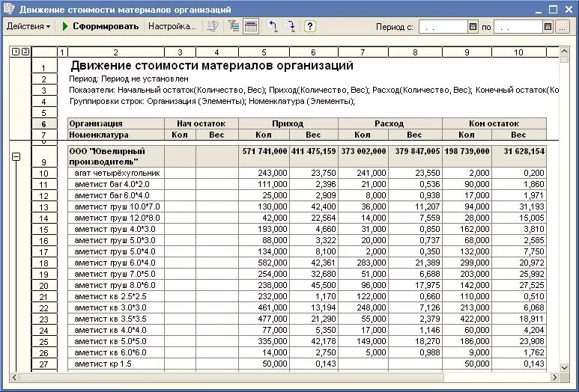Open help with the question mark icon
This screenshot has height=392, width=579.
310,26
